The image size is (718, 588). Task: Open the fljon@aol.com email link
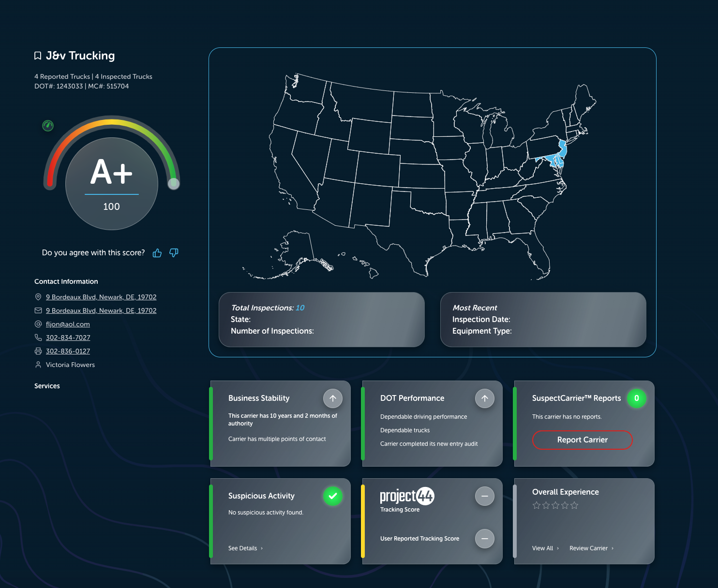point(68,324)
